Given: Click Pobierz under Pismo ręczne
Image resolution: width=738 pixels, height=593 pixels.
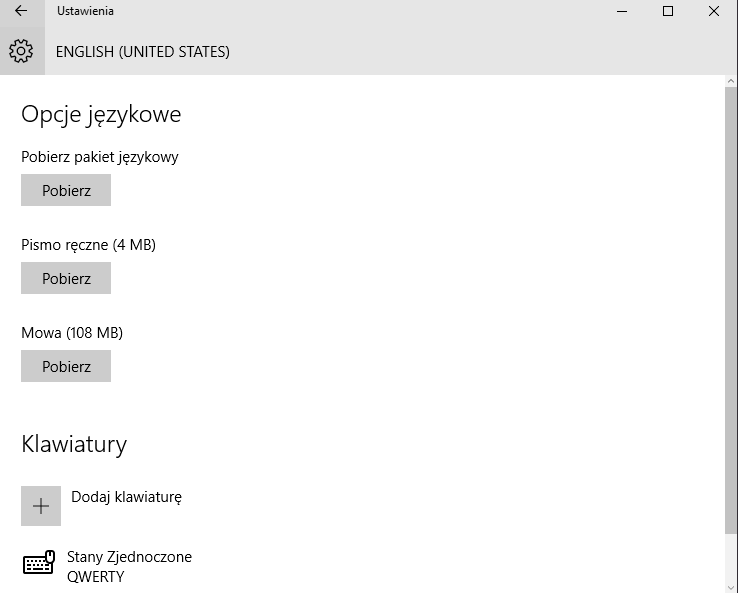Looking at the screenshot, I should click(x=66, y=278).
